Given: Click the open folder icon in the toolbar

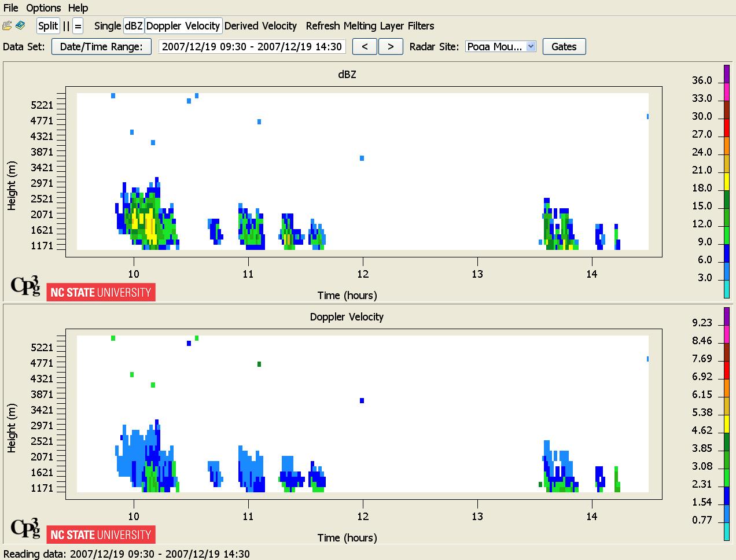Looking at the screenshot, I should (x=7, y=25).
